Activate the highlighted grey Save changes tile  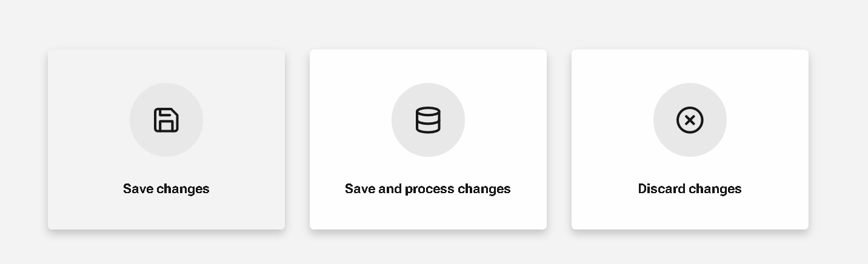coord(166,139)
